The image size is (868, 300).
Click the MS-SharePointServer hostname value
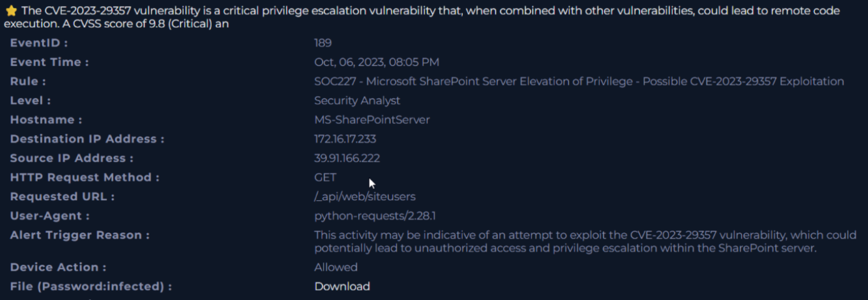click(x=372, y=120)
